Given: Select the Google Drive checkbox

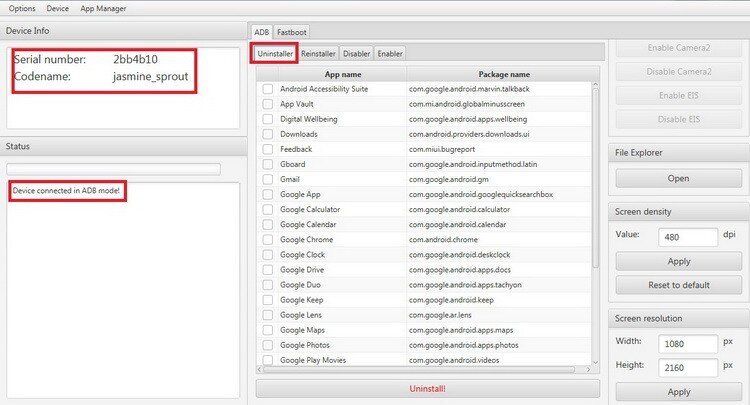Looking at the screenshot, I should (268, 270).
